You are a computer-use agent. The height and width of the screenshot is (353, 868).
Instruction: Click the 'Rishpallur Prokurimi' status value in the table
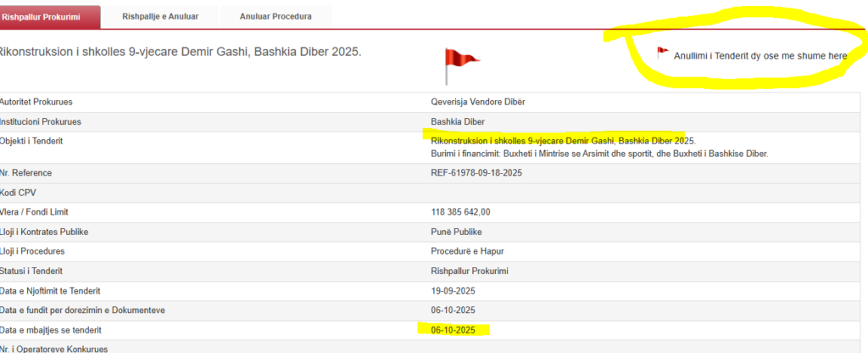470,271
